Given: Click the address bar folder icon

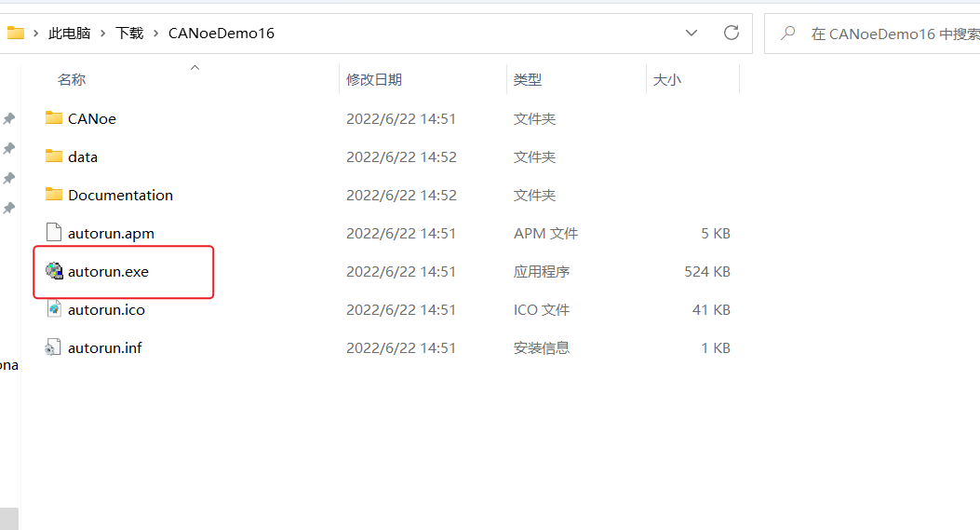Looking at the screenshot, I should pyautogui.click(x=15, y=33).
